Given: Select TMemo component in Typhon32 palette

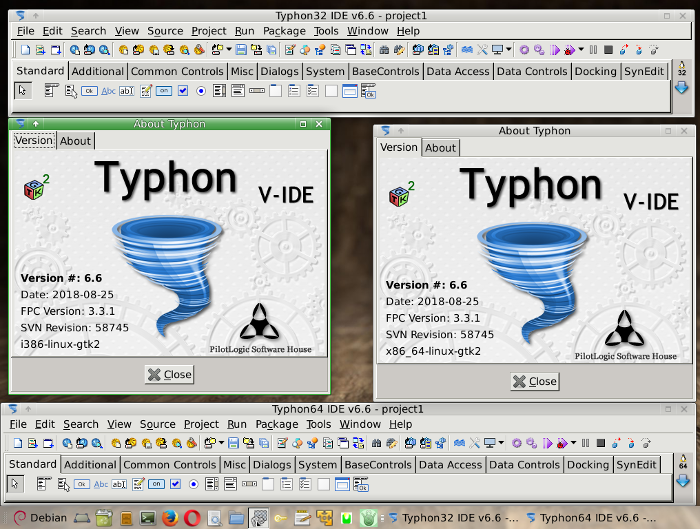Looking at the screenshot, I should [x=146, y=91].
